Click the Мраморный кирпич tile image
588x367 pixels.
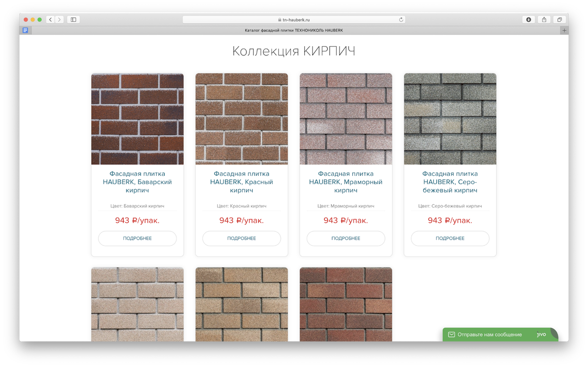pos(346,119)
